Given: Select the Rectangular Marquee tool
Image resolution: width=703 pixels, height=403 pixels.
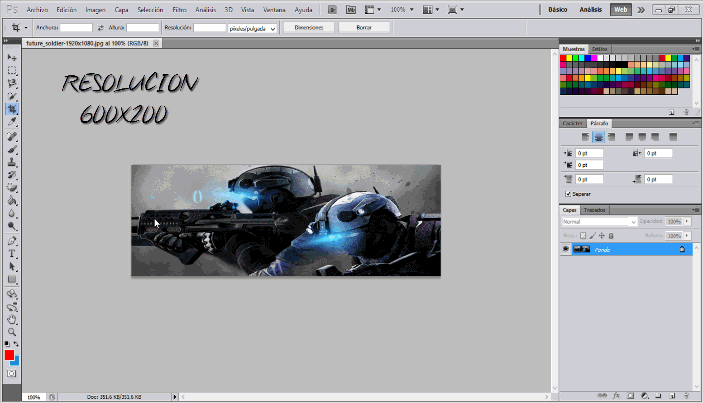Looking at the screenshot, I should (x=12, y=70).
